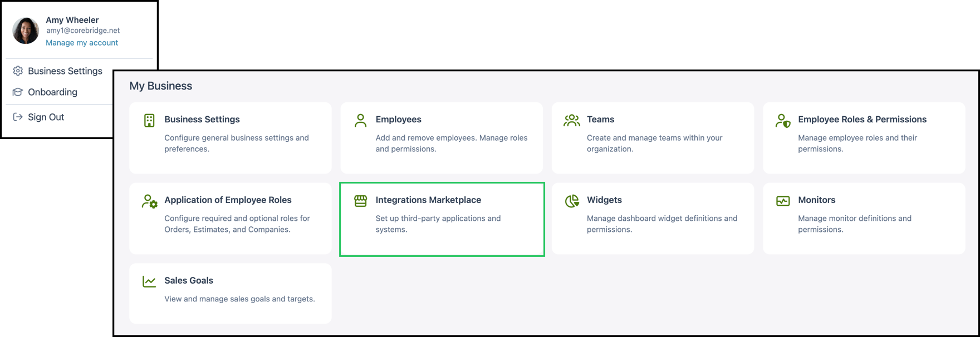
Task: Click 'Set up third-party applications and systems.' text
Action: 438,224
